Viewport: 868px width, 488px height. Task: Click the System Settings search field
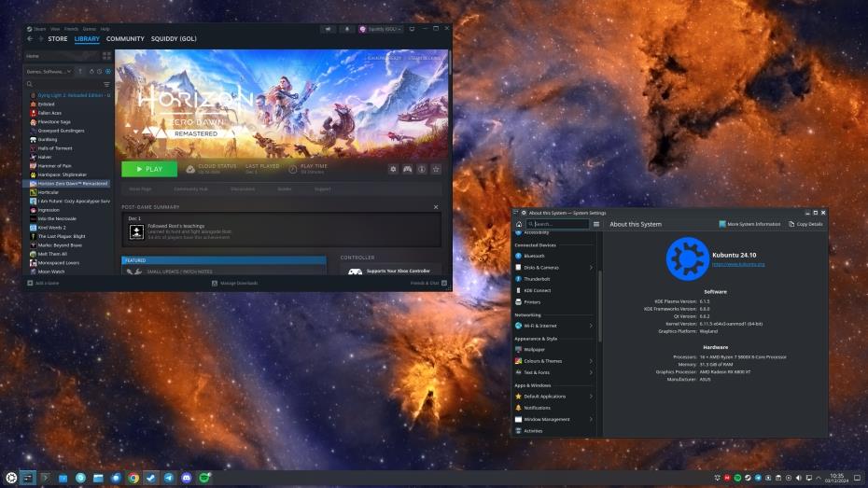[558, 224]
